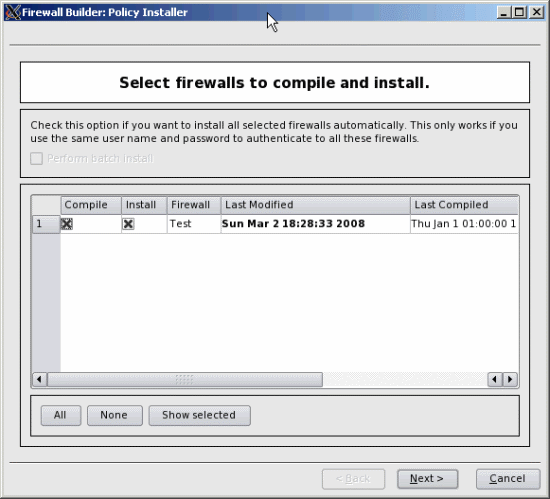Select row 1 via its row header
The height and width of the screenshot is (499, 550).
[x=46, y=224]
